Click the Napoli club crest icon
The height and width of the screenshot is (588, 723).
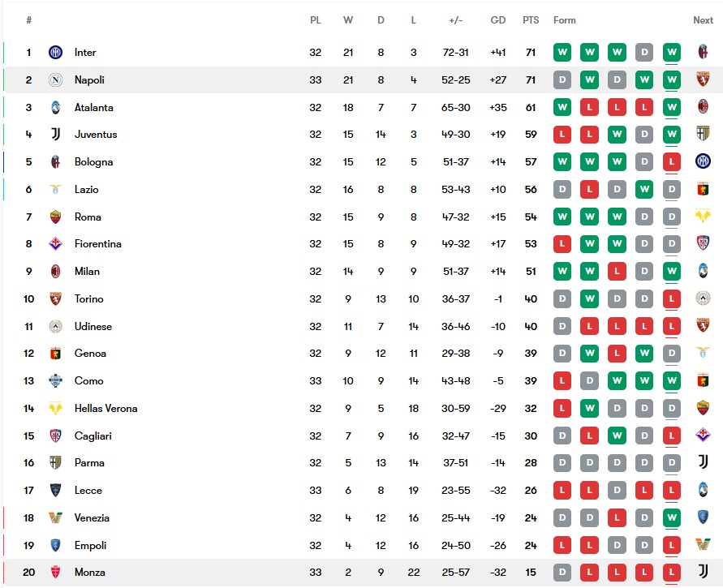pos(55,80)
